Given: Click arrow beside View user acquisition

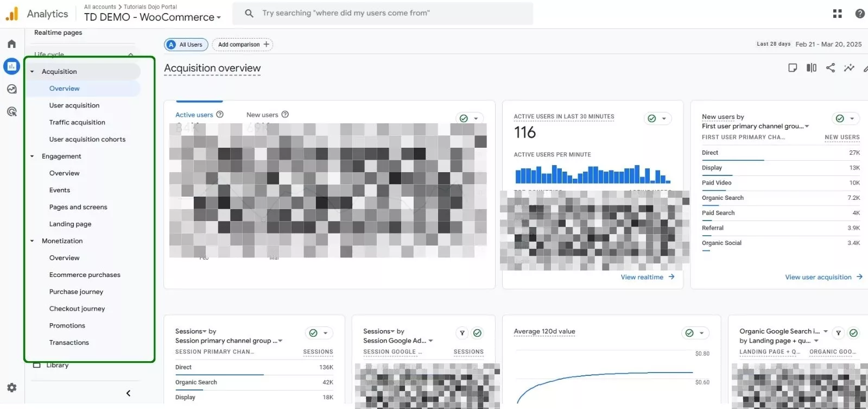Looking at the screenshot, I should point(859,277).
